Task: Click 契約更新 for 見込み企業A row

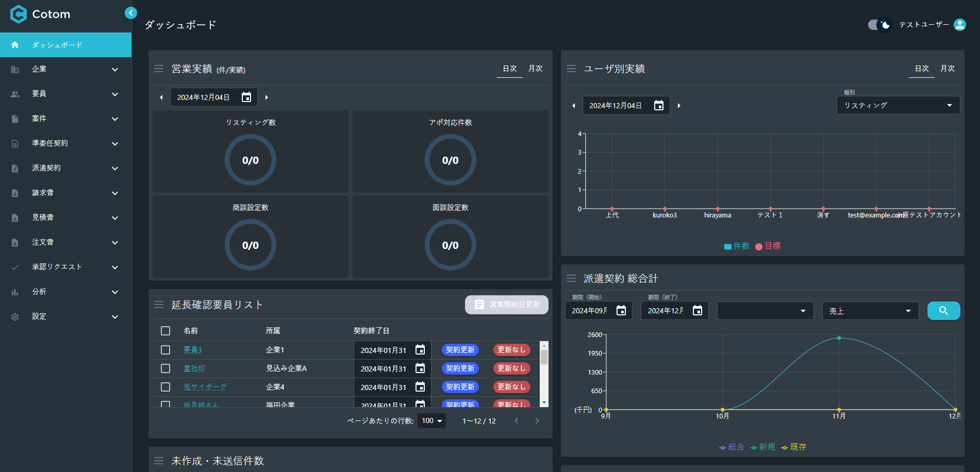Action: click(460, 368)
